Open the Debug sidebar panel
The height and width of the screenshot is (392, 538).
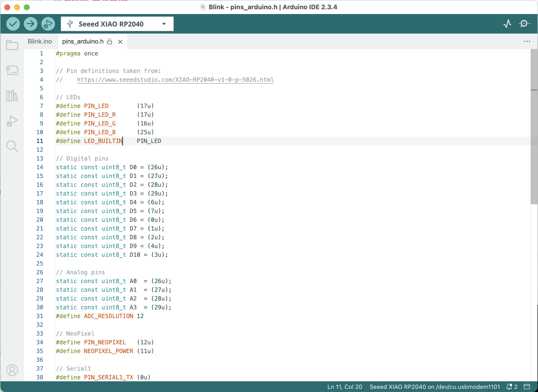[x=12, y=121]
